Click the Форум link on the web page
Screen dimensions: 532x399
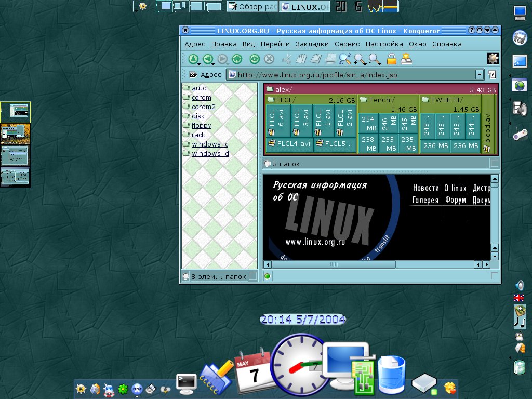pos(455,200)
